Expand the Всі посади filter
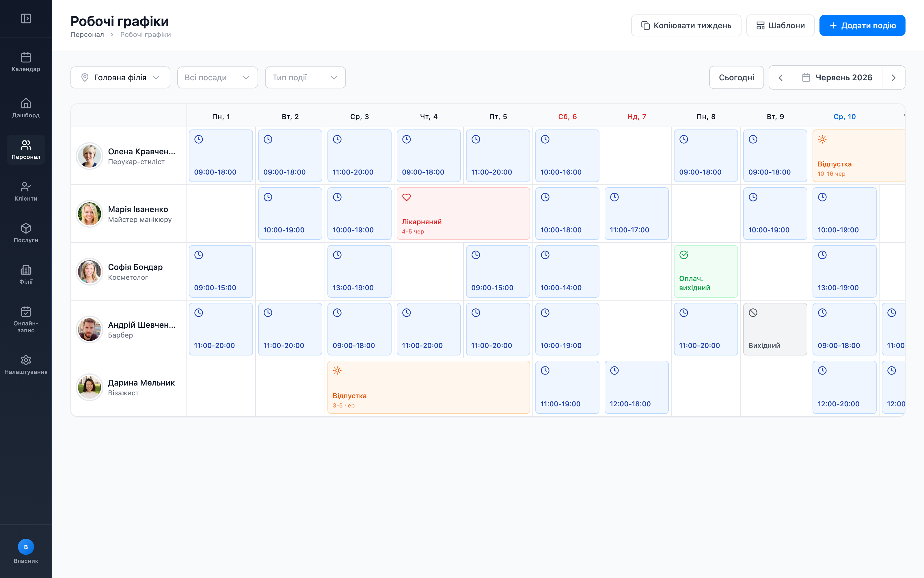 (x=218, y=78)
